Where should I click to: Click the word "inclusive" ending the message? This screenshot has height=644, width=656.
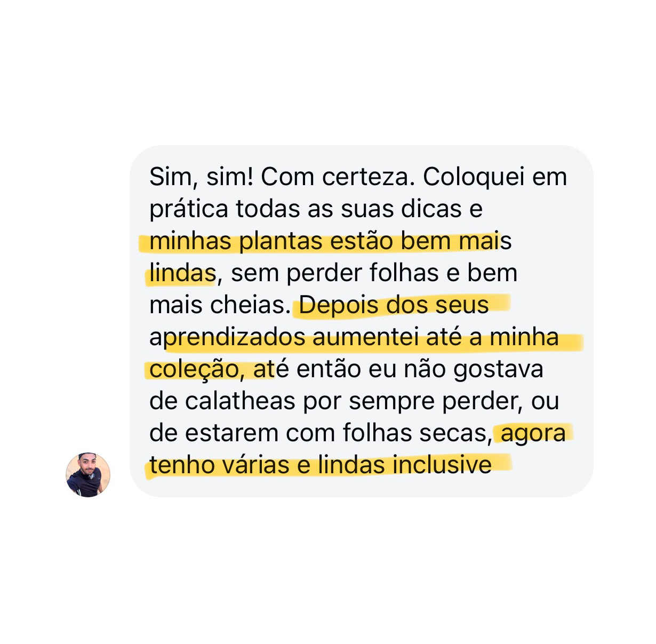pos(442,465)
